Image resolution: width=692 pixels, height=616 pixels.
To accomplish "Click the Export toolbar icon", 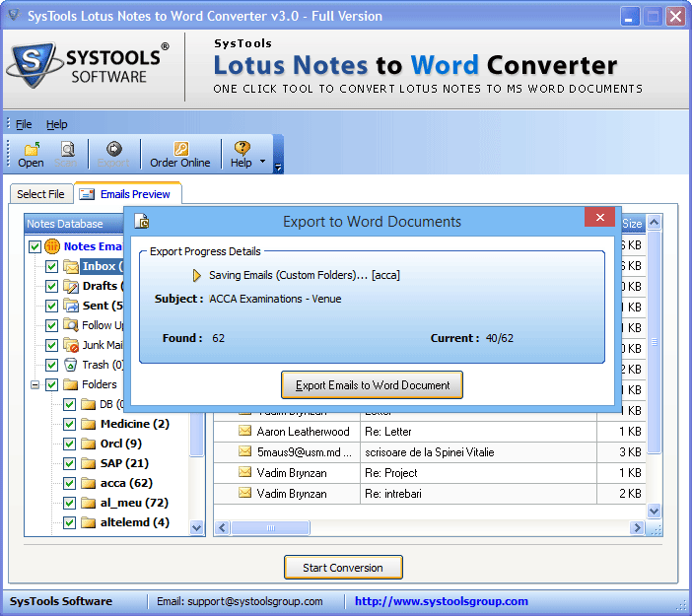I will [x=113, y=149].
